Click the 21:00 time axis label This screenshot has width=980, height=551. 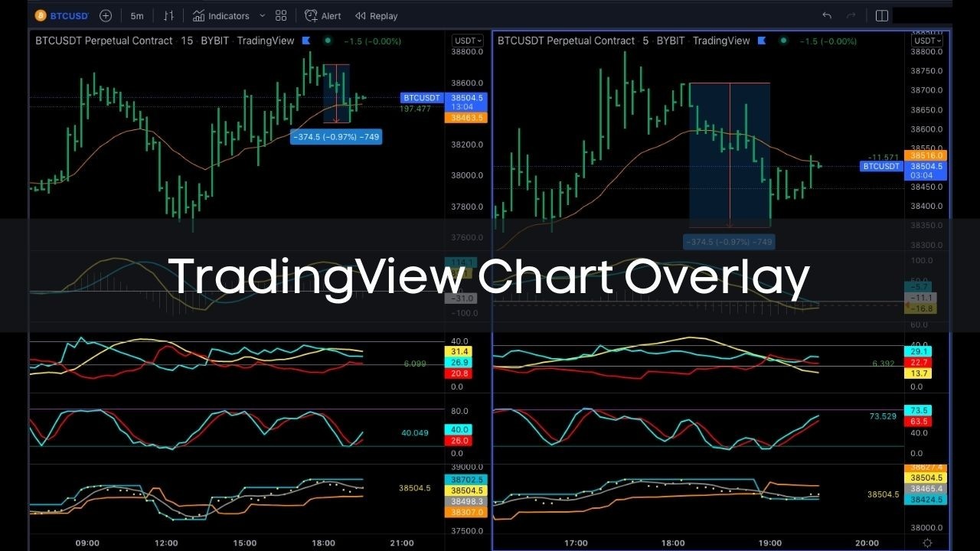click(x=401, y=543)
